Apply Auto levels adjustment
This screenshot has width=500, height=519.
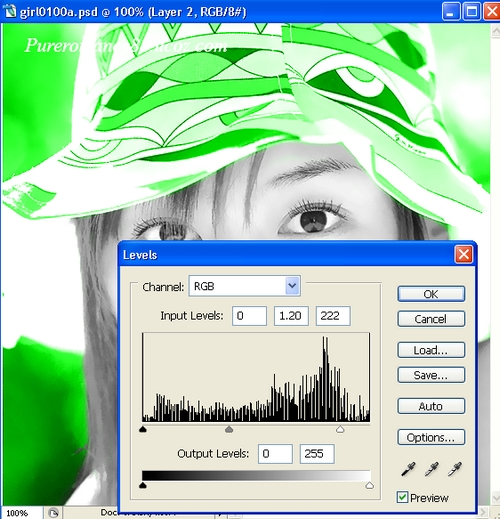click(x=431, y=406)
